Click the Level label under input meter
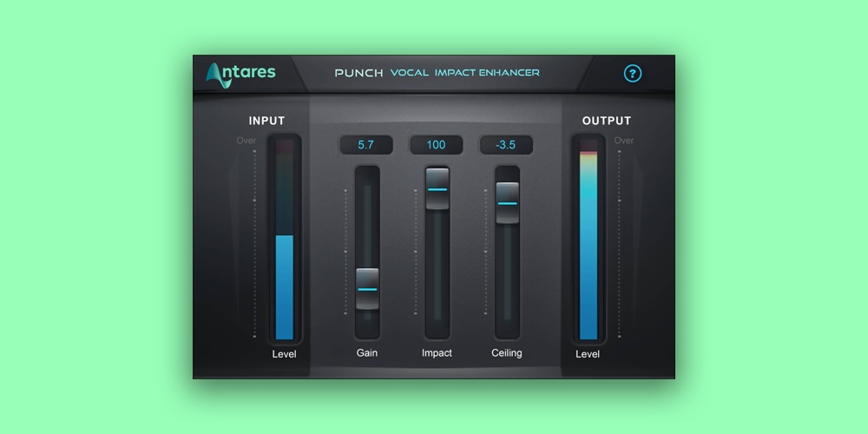 click(284, 354)
